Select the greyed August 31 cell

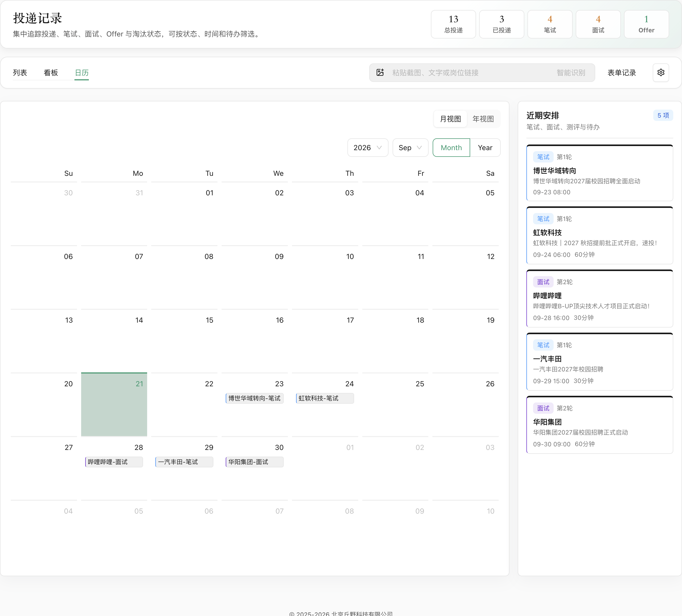pos(114,213)
